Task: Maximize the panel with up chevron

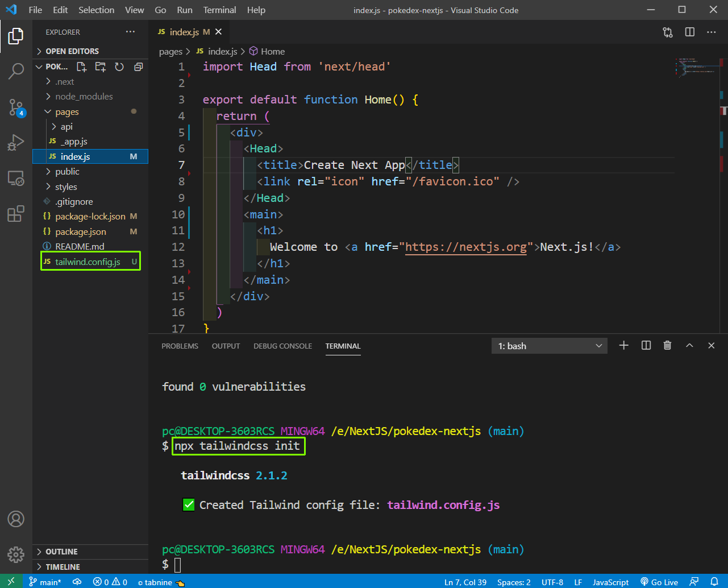Action: coord(689,345)
